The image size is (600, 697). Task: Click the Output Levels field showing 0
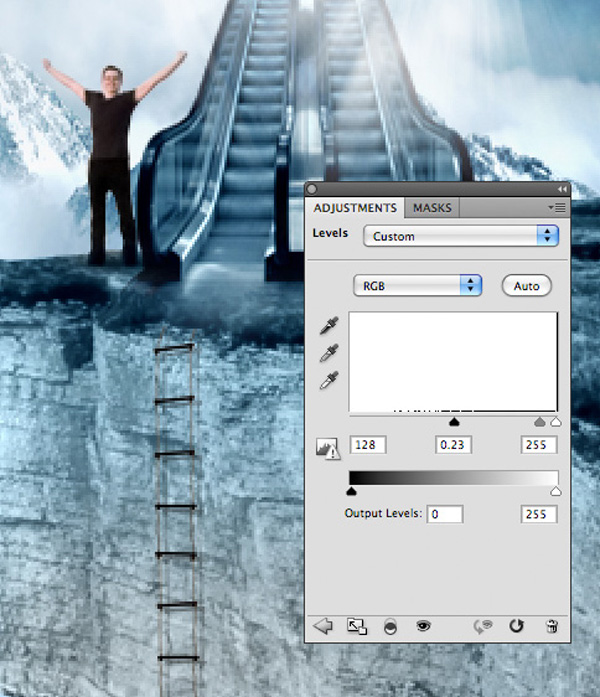pyautogui.click(x=445, y=514)
